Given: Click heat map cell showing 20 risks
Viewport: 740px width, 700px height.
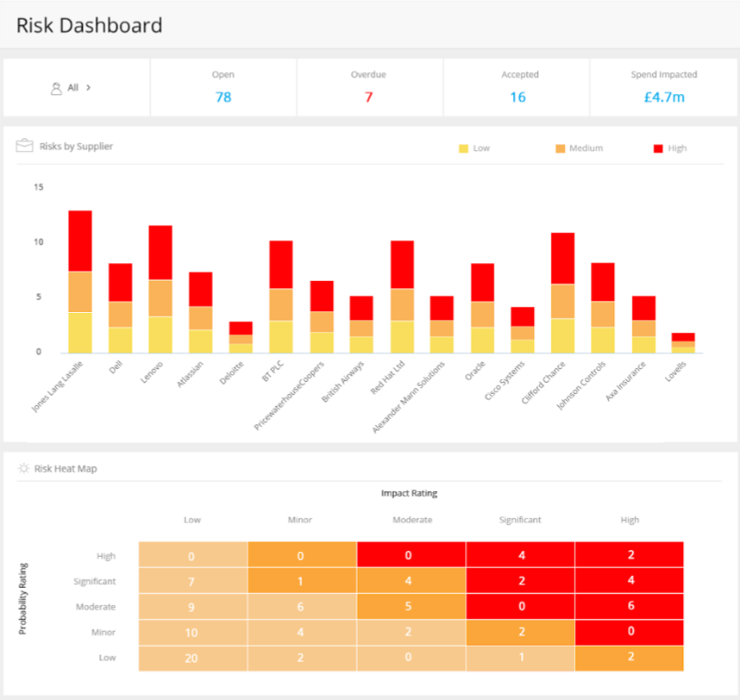Looking at the screenshot, I should (193, 658).
